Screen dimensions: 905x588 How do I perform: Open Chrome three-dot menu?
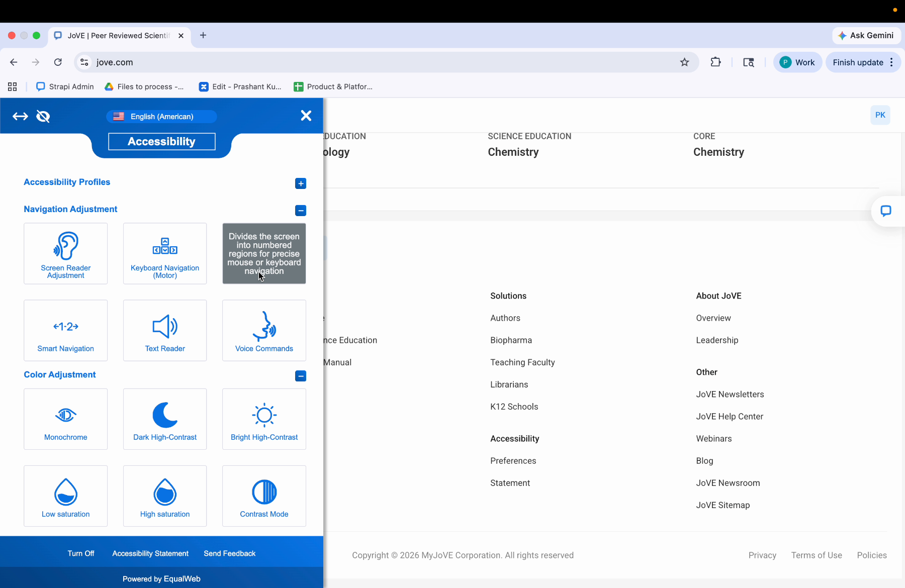click(x=891, y=62)
